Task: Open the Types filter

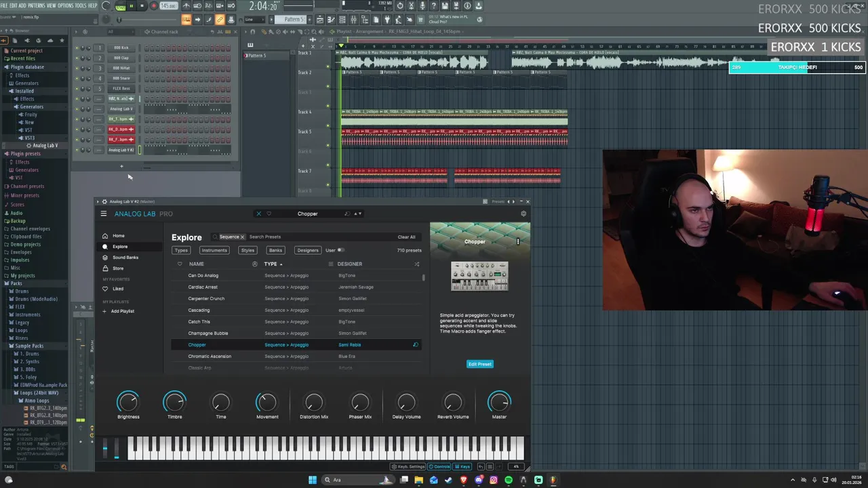Action: point(181,250)
